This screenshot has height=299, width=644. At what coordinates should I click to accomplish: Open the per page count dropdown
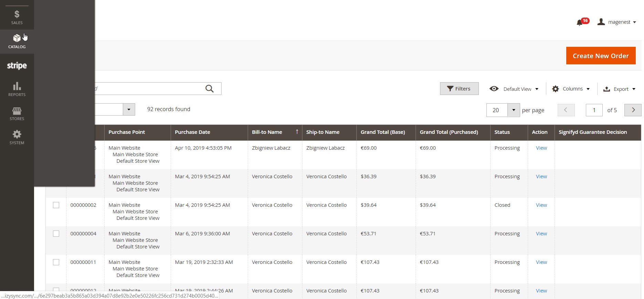[x=513, y=110]
